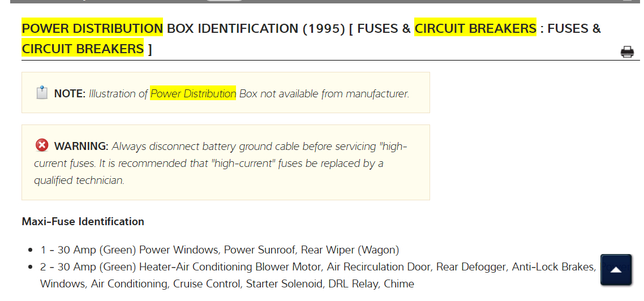This screenshot has height=301, width=644.
Task: Click the red warning X icon
Action: click(42, 145)
